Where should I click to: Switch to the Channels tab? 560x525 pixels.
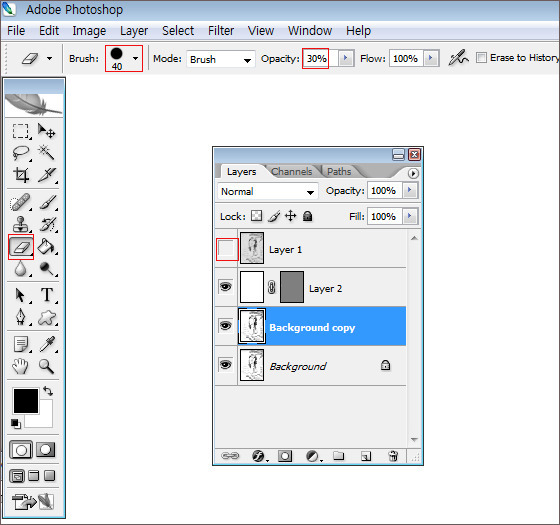tap(292, 172)
